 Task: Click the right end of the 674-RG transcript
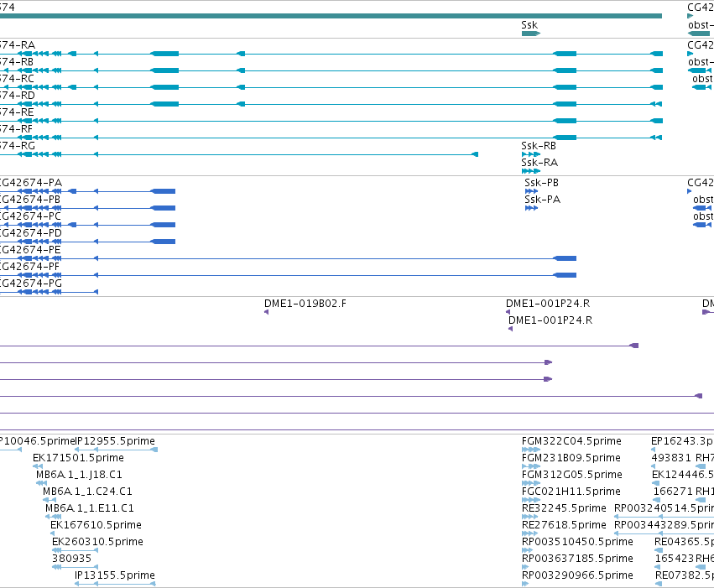475,154
